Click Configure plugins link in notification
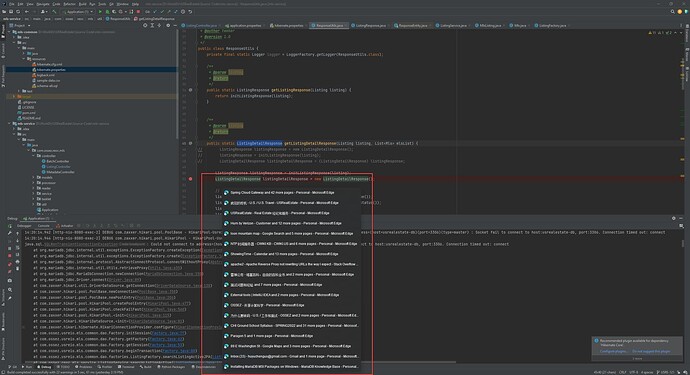This screenshot has height=375, width=690. click(613, 351)
